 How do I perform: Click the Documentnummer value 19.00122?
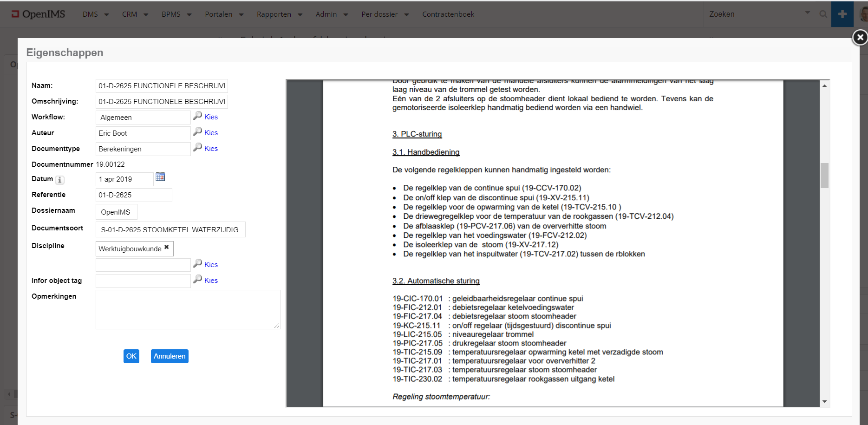point(111,164)
